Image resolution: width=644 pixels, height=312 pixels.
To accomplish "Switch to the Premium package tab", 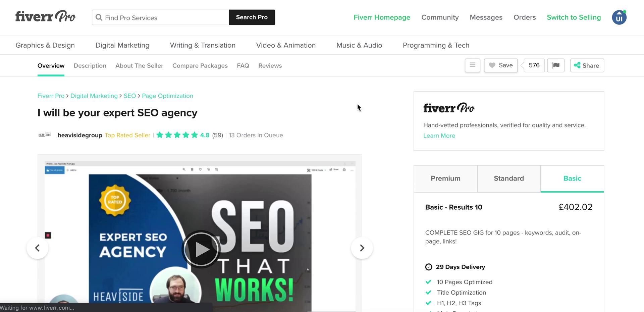I will pos(445,178).
